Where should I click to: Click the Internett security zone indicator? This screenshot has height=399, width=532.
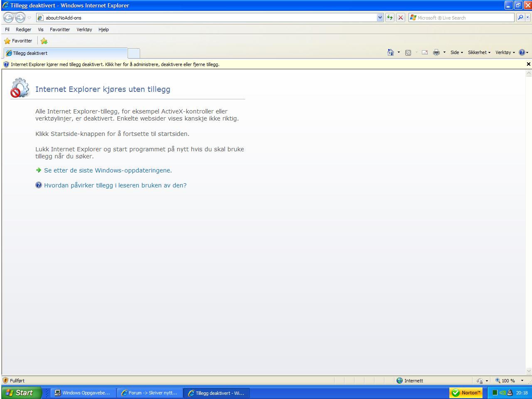[410, 380]
